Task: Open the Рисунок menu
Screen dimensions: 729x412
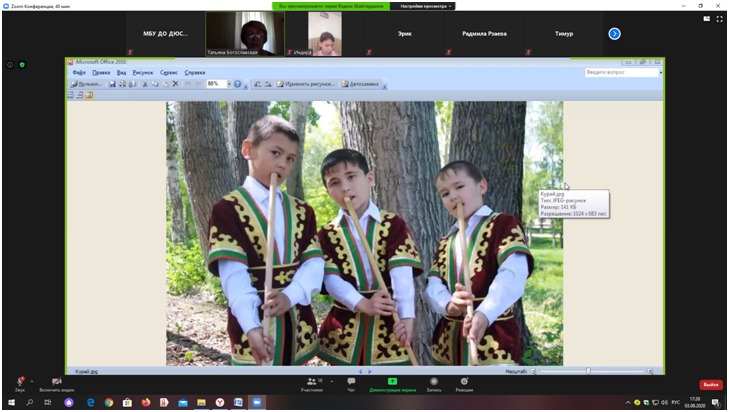Action: (143, 72)
